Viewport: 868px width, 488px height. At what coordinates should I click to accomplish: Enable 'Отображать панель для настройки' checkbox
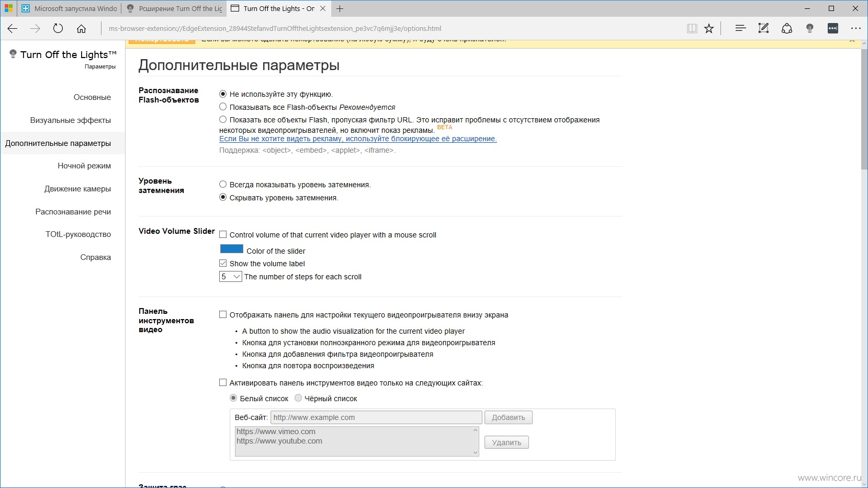[223, 314]
